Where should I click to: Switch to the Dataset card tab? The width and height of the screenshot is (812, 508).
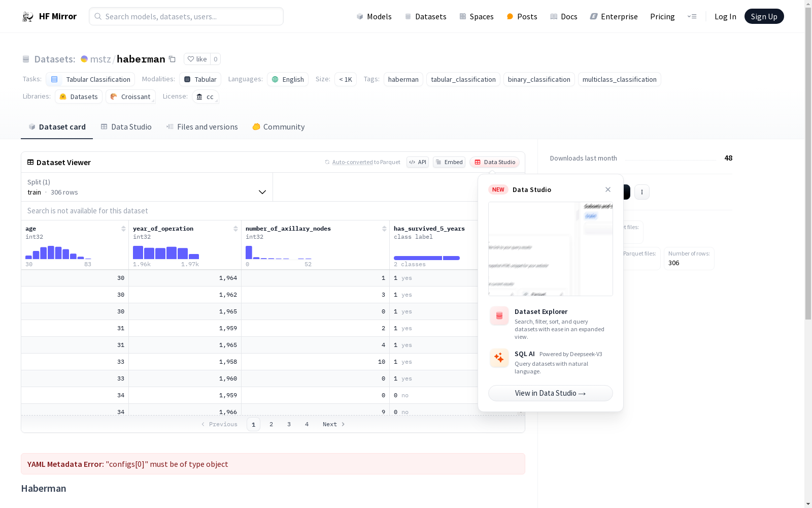57,127
